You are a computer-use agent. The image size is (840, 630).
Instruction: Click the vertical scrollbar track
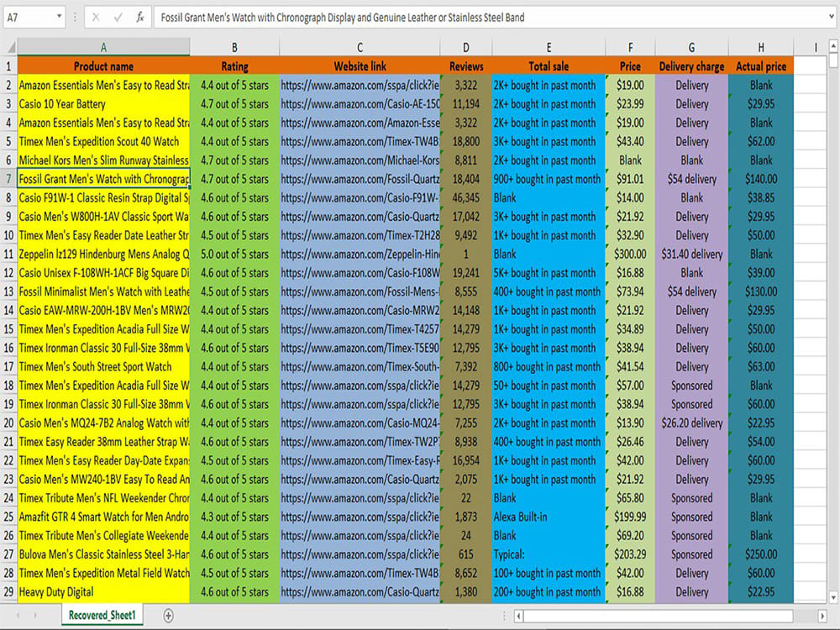point(833,322)
